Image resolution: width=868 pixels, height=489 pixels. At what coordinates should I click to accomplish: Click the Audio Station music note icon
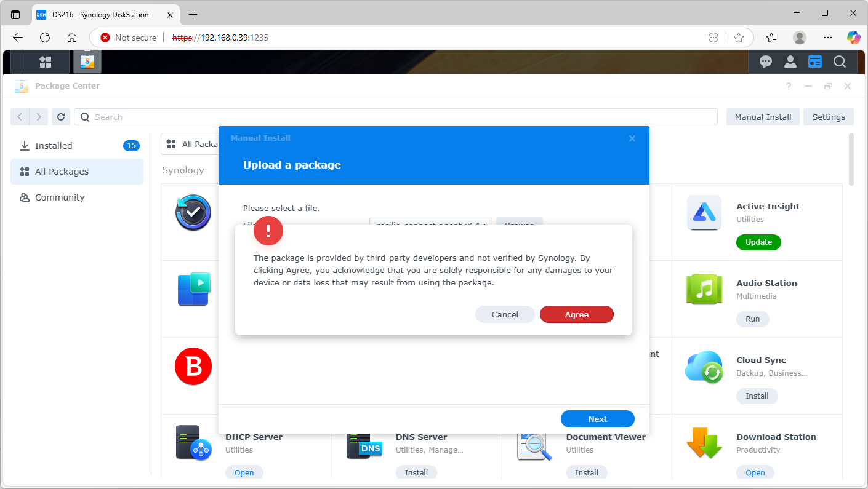704,289
